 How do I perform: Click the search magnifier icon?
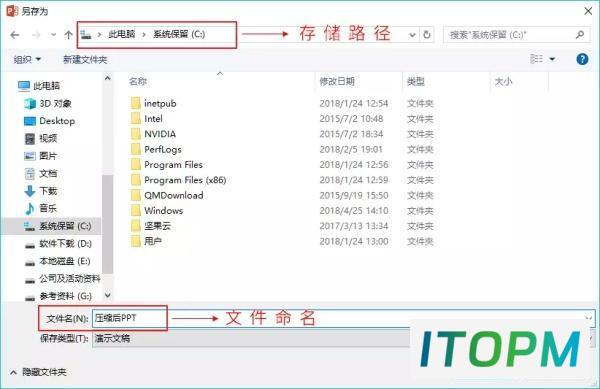click(580, 34)
